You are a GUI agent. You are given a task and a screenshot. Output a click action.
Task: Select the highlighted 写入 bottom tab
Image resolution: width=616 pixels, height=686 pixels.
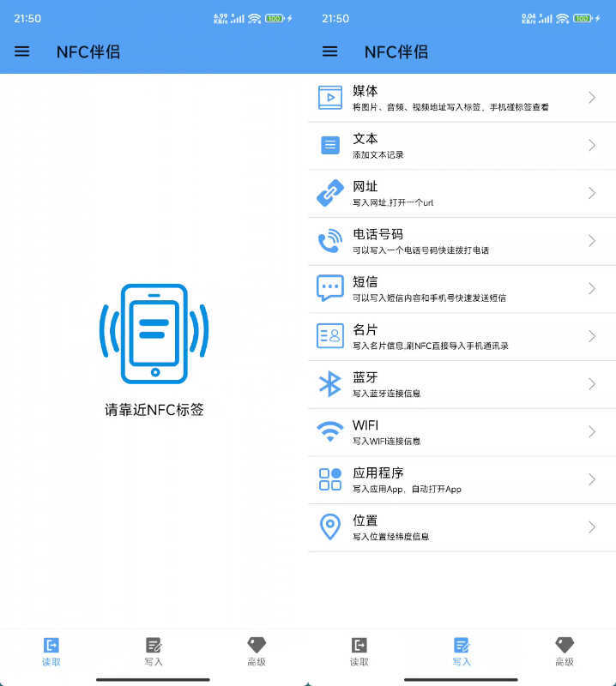coord(462,652)
